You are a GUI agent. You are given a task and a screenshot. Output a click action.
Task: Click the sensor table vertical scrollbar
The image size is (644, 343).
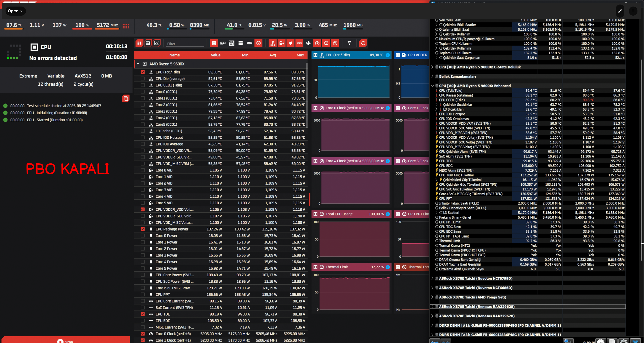306,96
